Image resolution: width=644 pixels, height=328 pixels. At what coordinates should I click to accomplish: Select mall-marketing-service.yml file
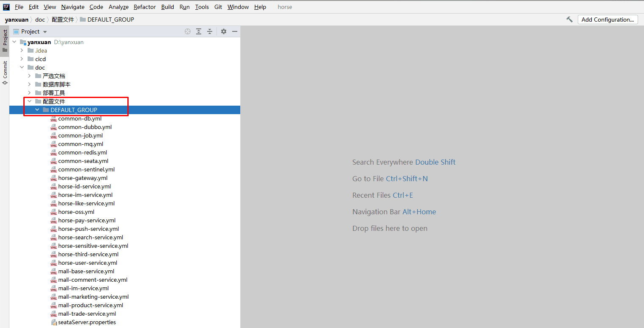tap(93, 297)
